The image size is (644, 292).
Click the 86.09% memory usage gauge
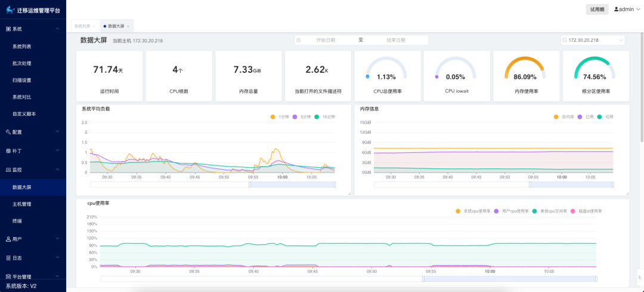(525, 68)
